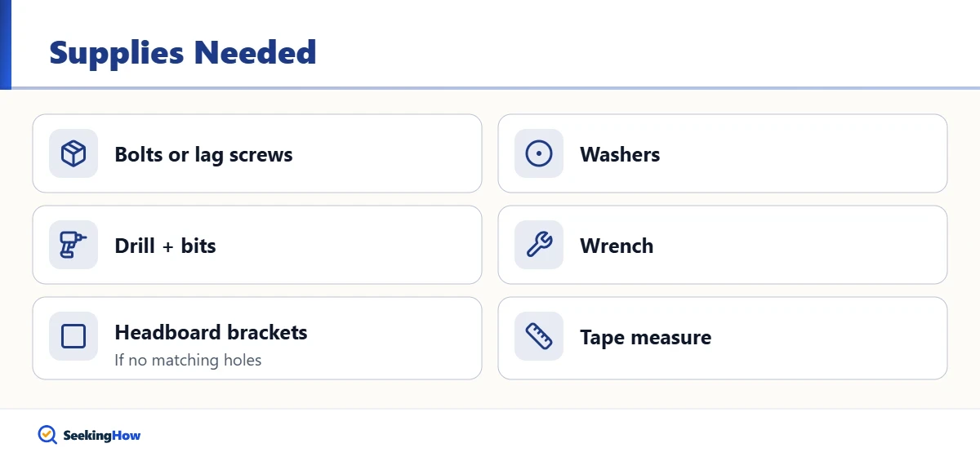Select the Wrench card label
Screen dimensions: 980x461
coord(617,246)
